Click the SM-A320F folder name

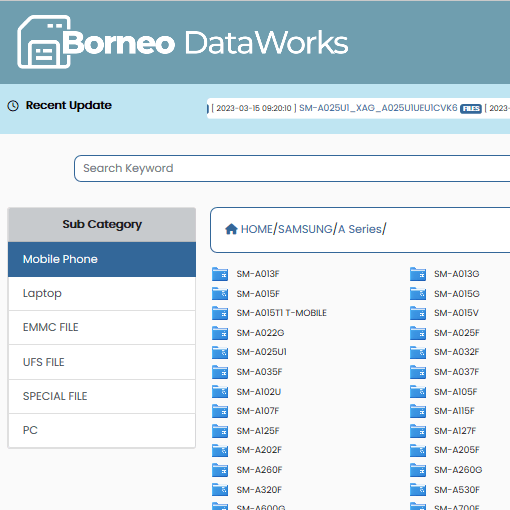[x=259, y=490]
